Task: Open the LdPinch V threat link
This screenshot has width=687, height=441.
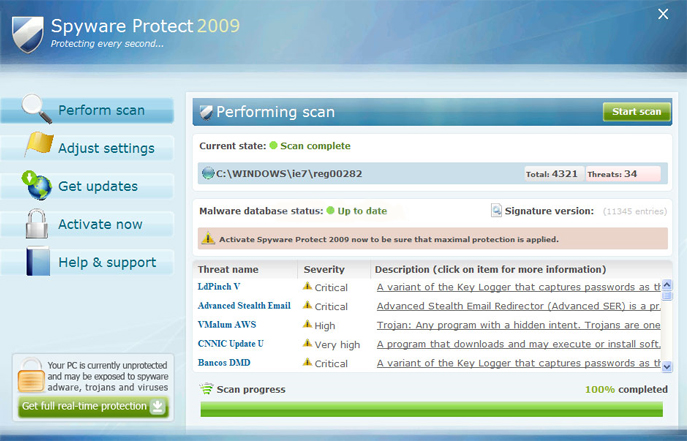Action: (x=219, y=287)
